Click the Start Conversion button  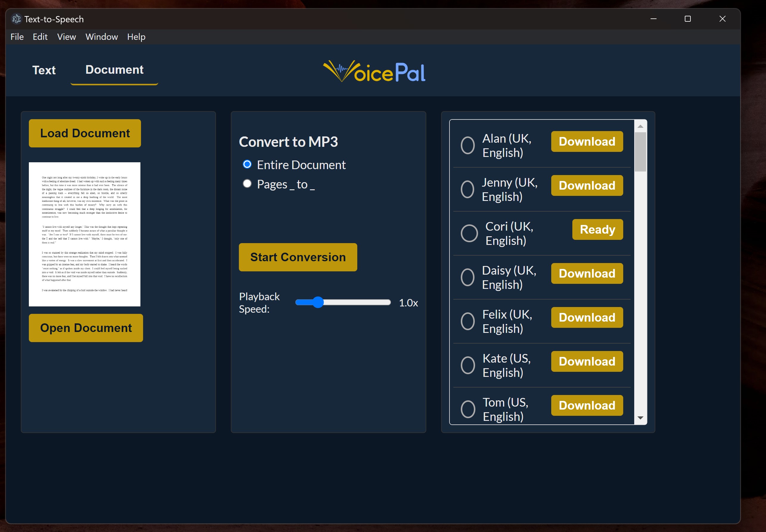[x=297, y=257]
